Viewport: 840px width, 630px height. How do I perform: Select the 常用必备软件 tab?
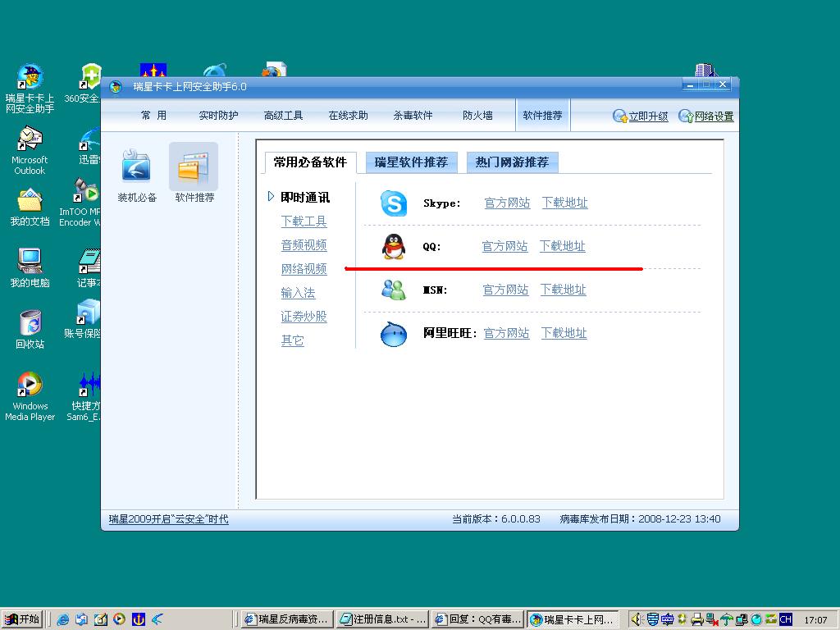click(310, 162)
